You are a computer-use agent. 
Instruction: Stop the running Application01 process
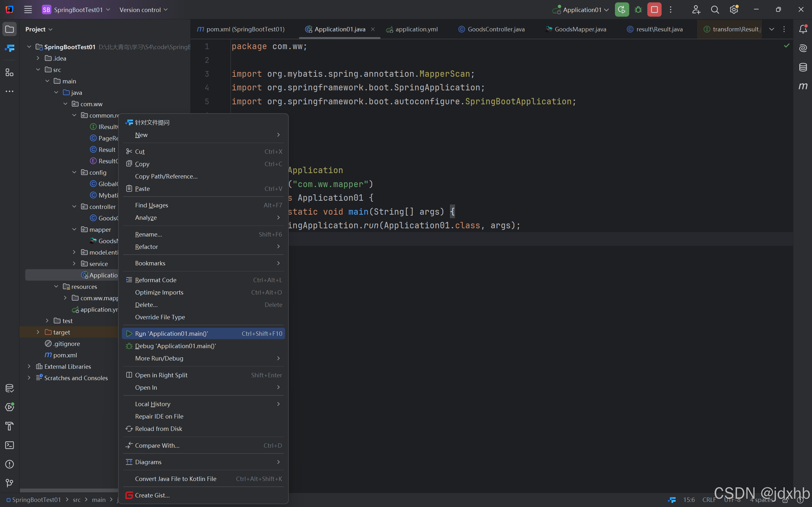654,10
